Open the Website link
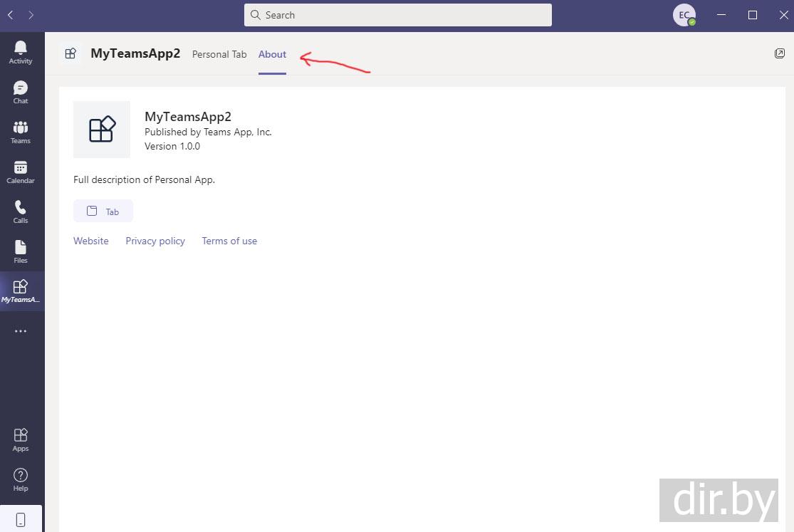794x532 pixels. (91, 241)
